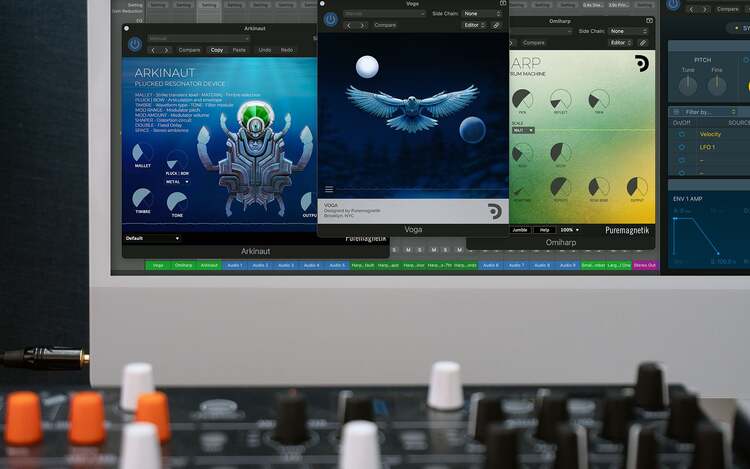Adjust the PLUCK : BOW knob
This screenshot has height=469, width=750.
pos(177,160)
